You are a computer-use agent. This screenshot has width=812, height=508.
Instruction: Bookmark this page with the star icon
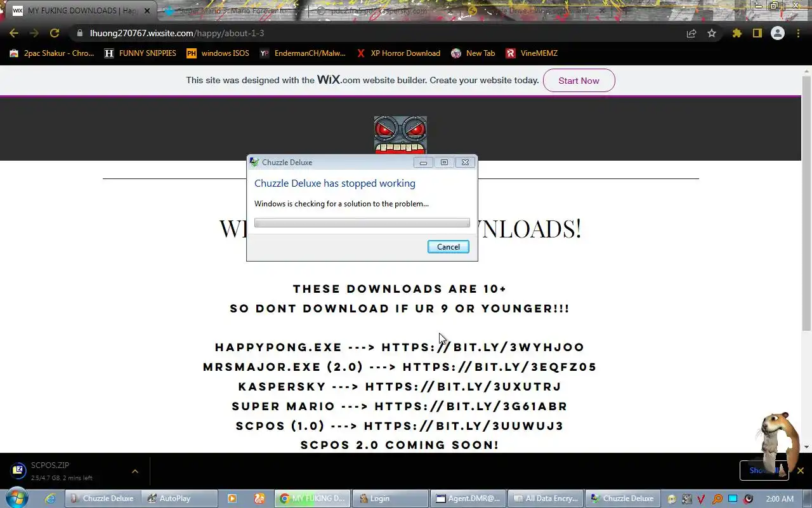click(x=712, y=33)
